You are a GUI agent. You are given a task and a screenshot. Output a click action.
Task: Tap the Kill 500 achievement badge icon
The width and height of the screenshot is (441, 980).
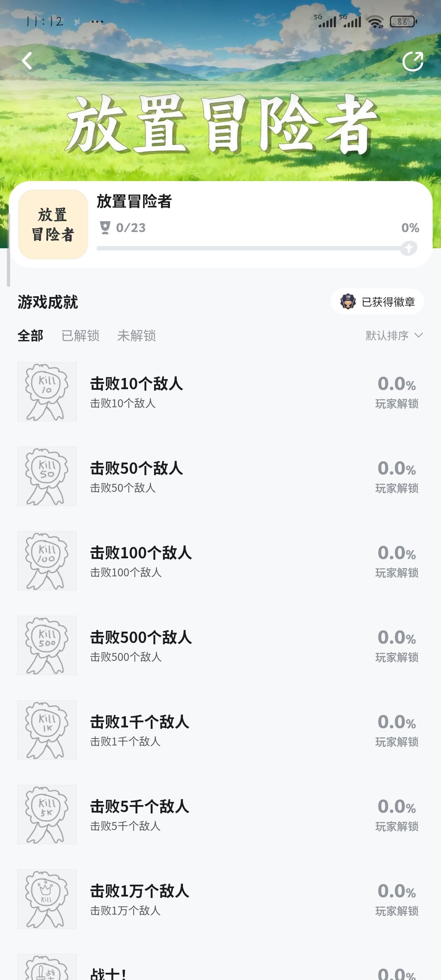point(47,645)
